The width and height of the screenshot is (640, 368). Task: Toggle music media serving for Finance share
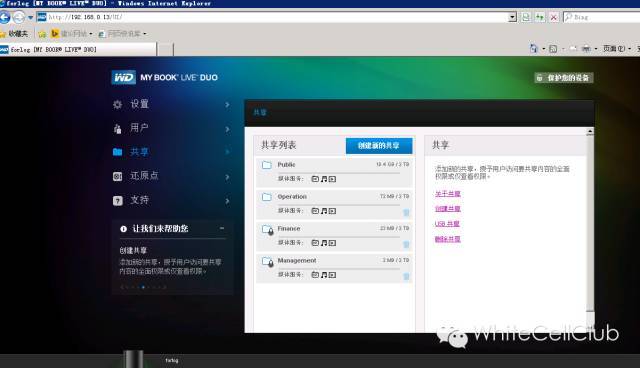(324, 243)
